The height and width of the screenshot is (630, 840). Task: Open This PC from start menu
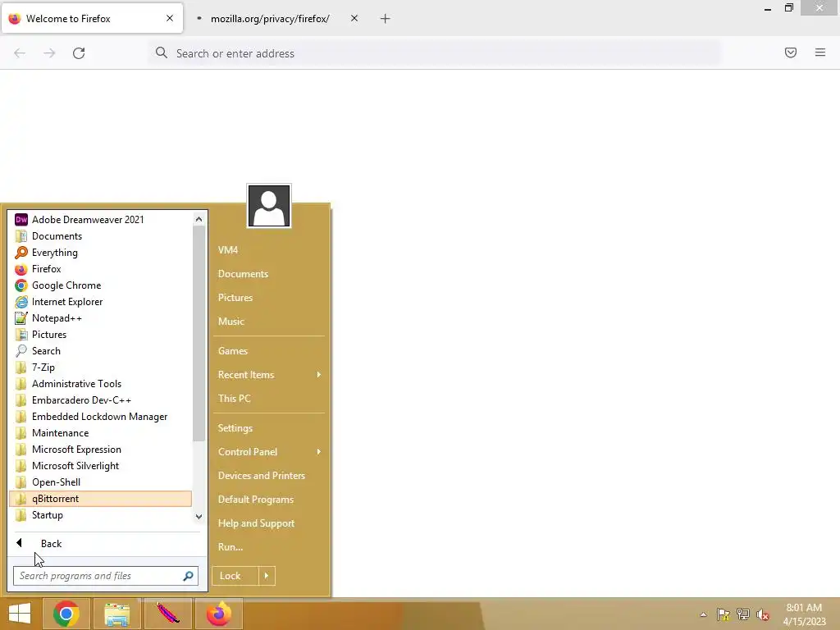pos(269,399)
